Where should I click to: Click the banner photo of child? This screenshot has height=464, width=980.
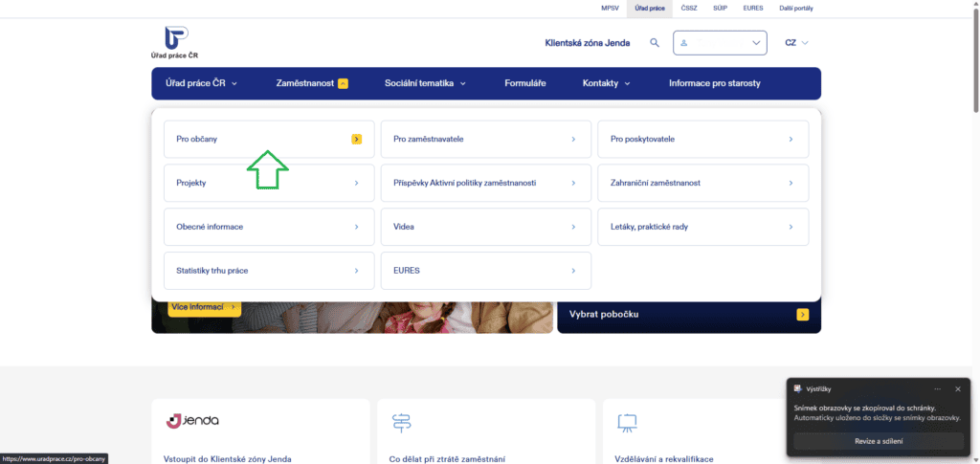click(x=352, y=318)
